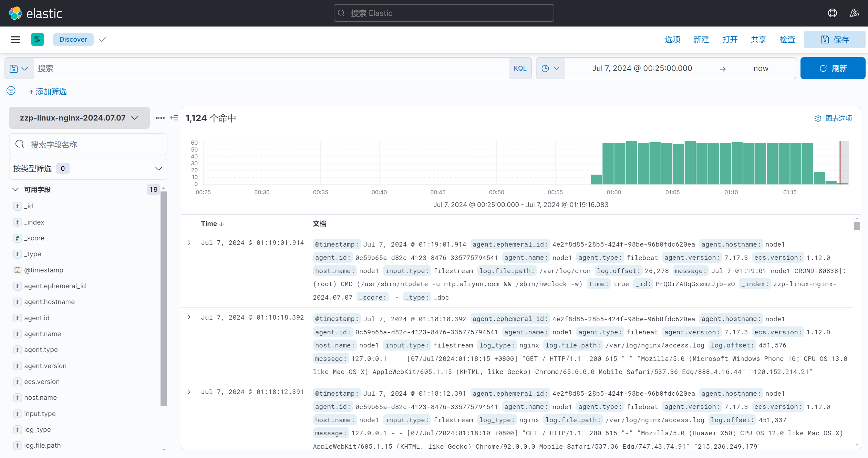Click the agent.hostname field type icon
Screen dimensions: 868x458
(17, 302)
